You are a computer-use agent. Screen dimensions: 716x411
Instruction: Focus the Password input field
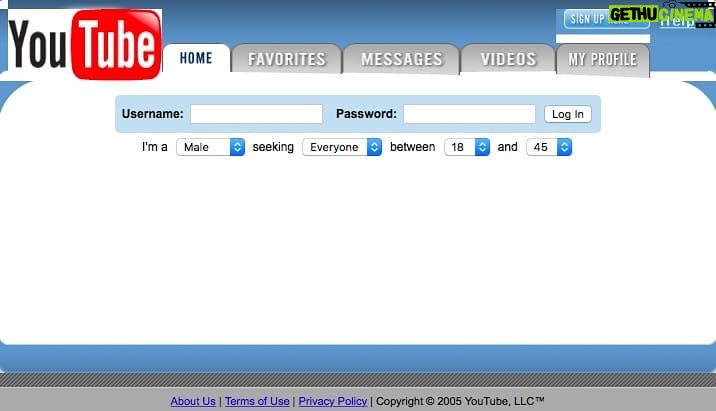point(469,114)
